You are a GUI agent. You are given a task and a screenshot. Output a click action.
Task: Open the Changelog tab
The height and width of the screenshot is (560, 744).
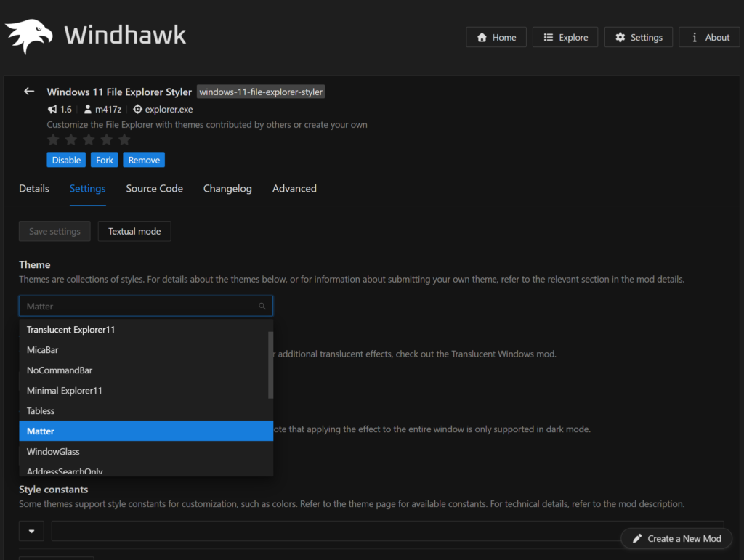tap(227, 188)
